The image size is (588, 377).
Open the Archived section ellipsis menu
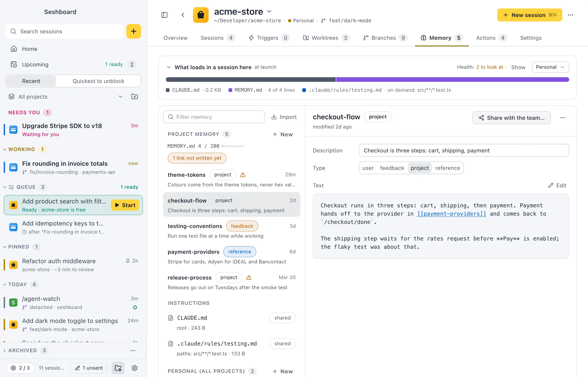tap(133, 350)
